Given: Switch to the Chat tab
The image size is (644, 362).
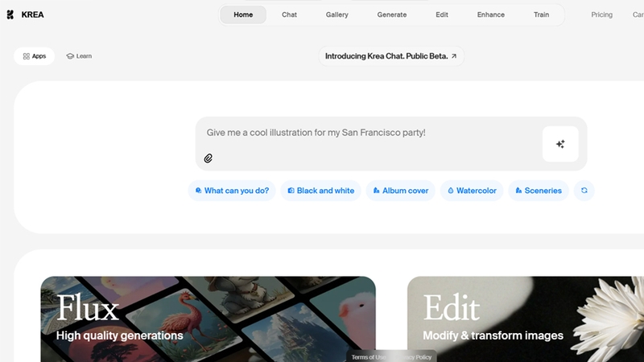Looking at the screenshot, I should [289, 14].
